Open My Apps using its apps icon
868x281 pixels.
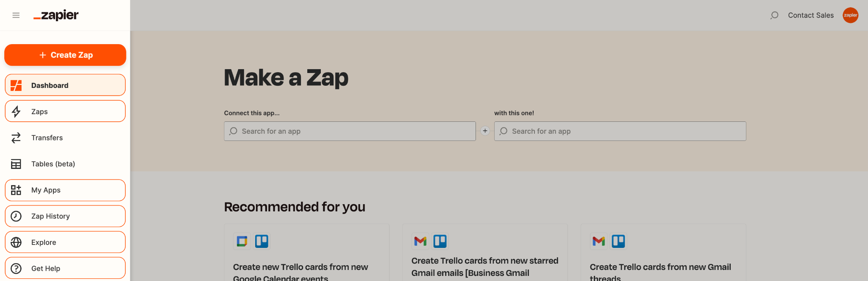pyautogui.click(x=16, y=190)
